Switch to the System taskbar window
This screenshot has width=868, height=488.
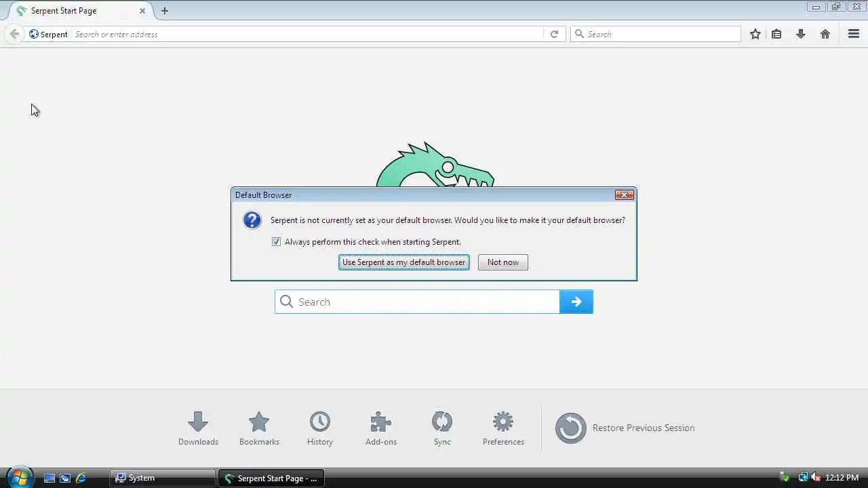pos(163,478)
